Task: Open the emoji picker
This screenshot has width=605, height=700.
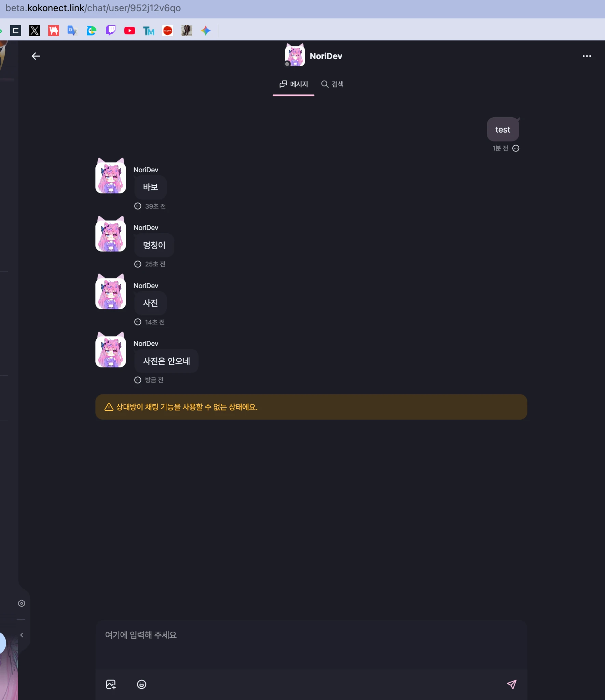Action: tap(141, 684)
